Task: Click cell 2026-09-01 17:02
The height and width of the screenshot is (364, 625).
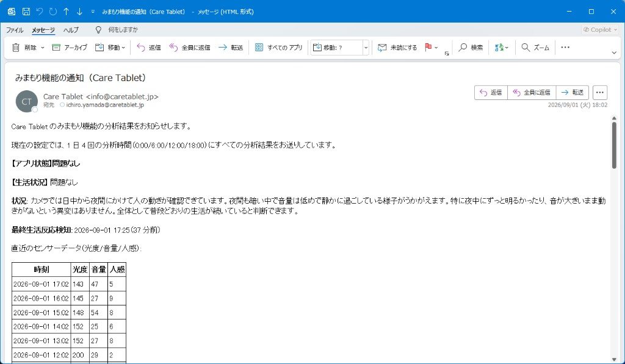Action: [x=41, y=284]
